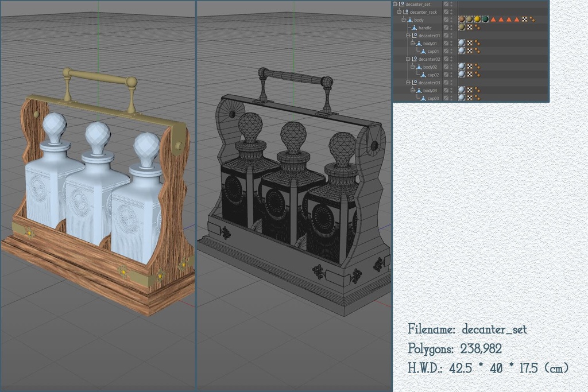This screenshot has height=392, width=588.
Task: Select the cap03 object in the tree
Action: 433,98
